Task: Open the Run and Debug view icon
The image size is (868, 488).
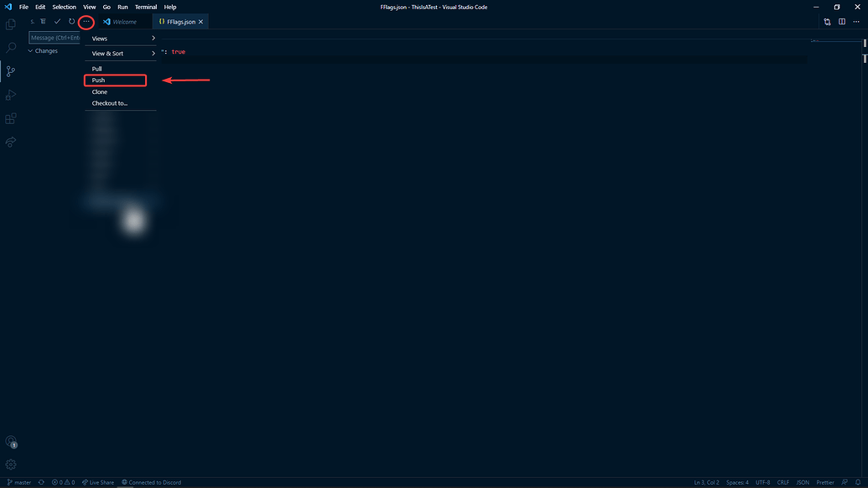Action: tap(11, 95)
